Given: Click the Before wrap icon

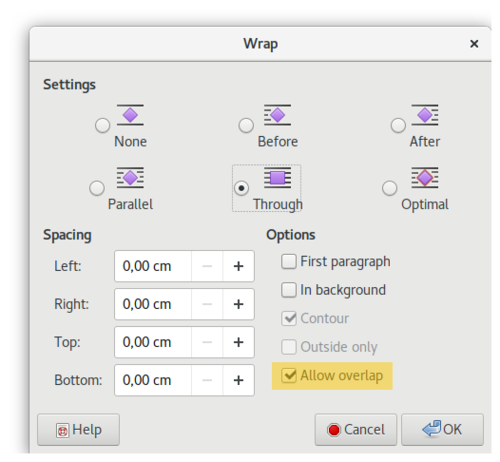Looking at the screenshot, I should click(x=277, y=115).
